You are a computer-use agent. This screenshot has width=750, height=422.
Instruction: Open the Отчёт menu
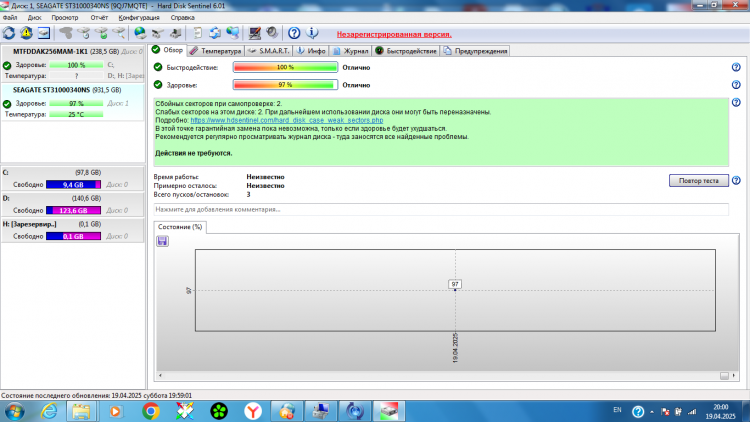(99, 17)
